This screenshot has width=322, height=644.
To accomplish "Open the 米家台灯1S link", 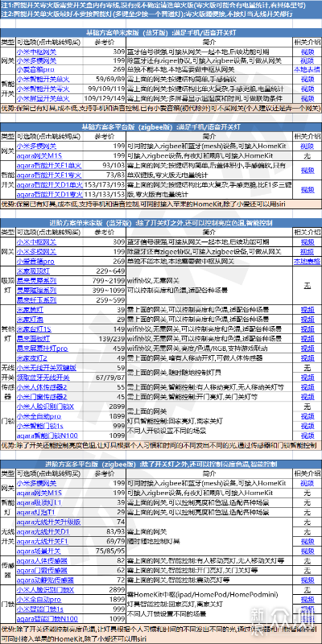I will [34, 329].
